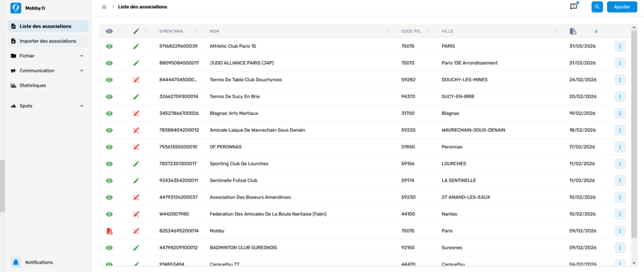Click the home icon in the breadcrumb

pos(104,7)
